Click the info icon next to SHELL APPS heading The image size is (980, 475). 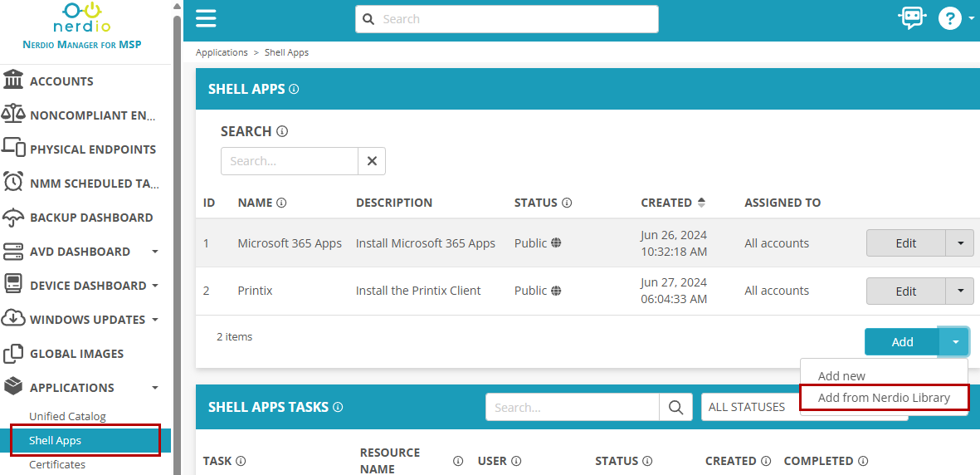(x=295, y=89)
